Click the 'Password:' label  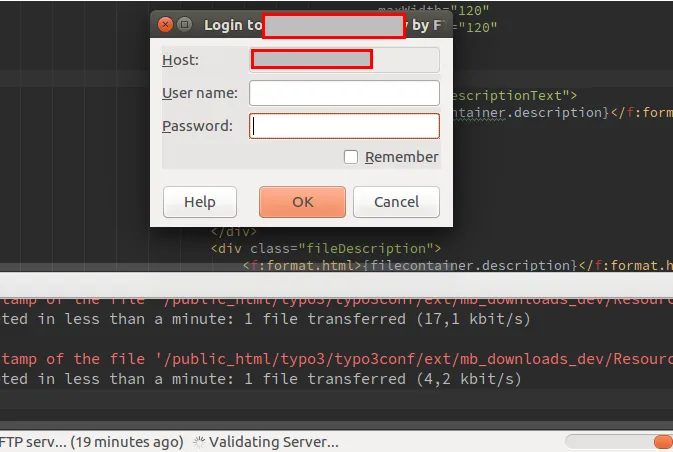[x=197, y=126]
